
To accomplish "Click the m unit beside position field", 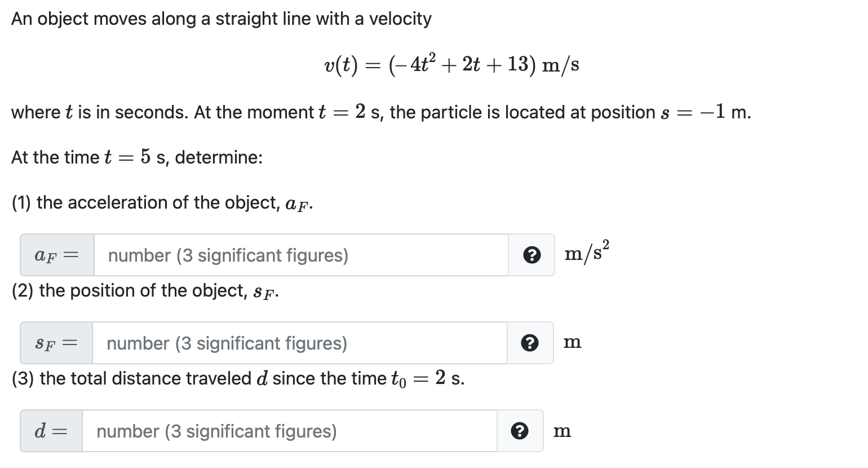I will click(572, 342).
